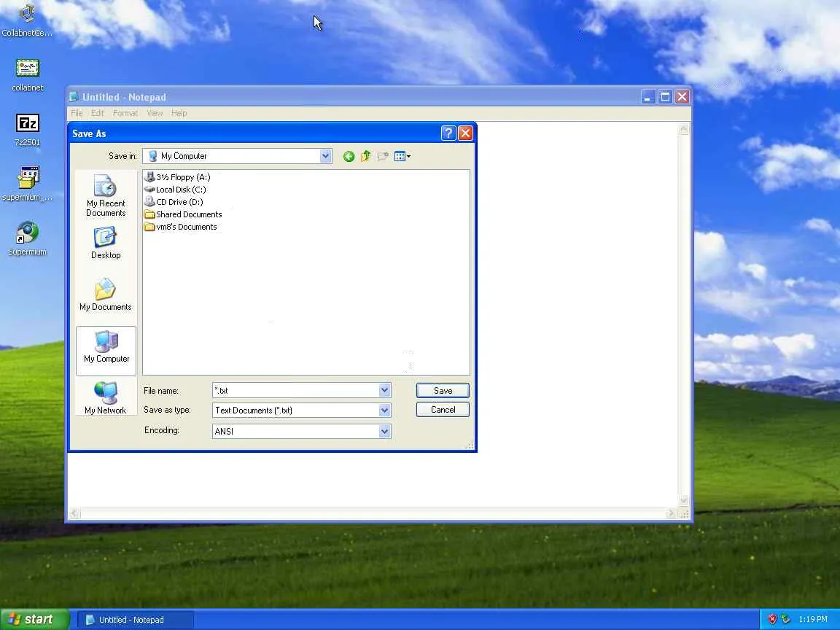Click the system clock 1:19 PM
Screen dimensions: 840x630
[x=813, y=619]
